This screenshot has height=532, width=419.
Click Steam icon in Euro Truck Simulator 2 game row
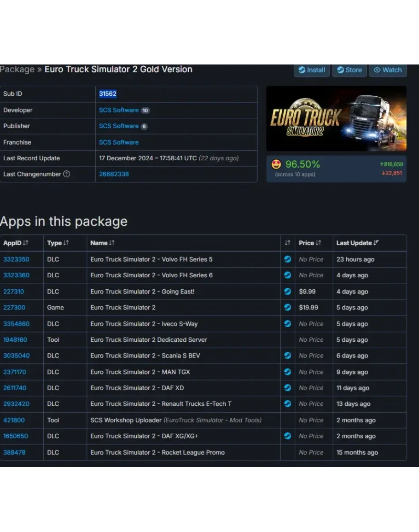[x=287, y=308]
